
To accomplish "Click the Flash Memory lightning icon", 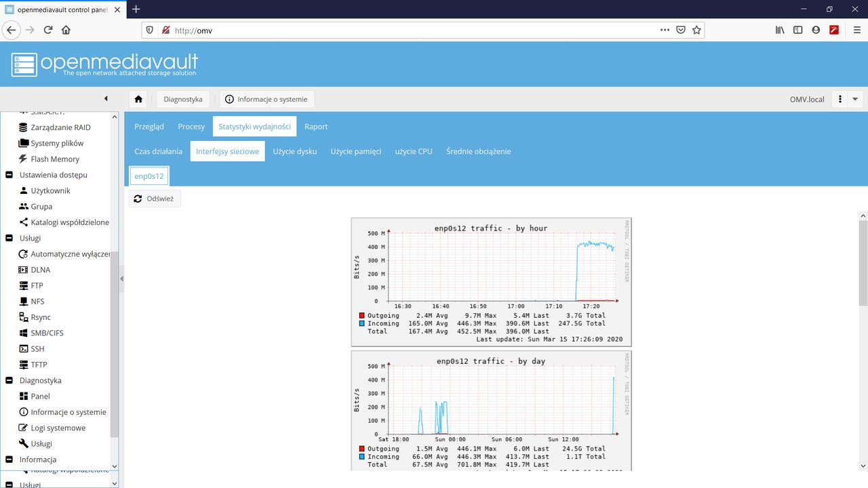I will pos(24,159).
